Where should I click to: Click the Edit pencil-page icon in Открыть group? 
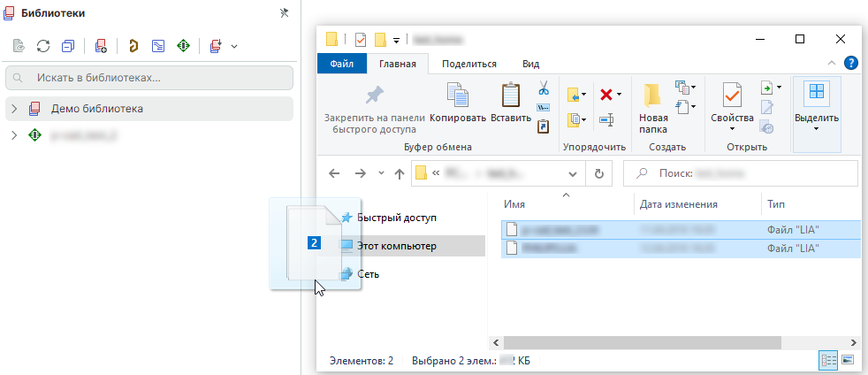point(767,108)
